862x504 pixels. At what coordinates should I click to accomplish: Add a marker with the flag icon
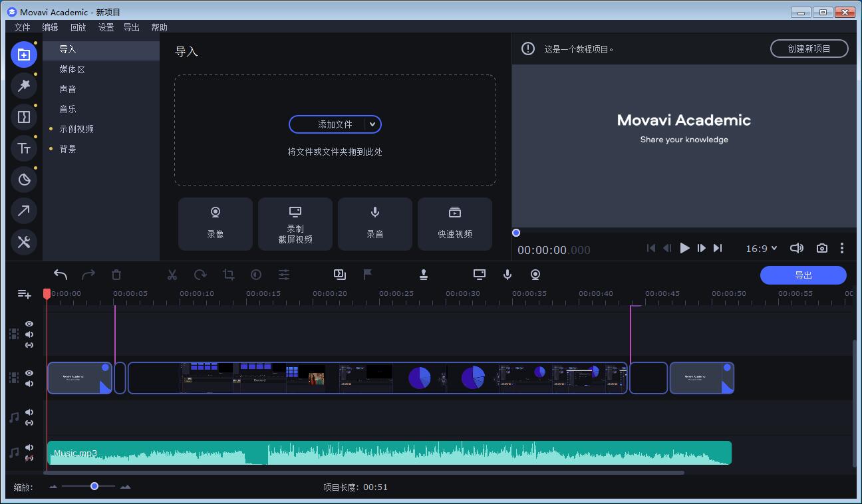[367, 275]
